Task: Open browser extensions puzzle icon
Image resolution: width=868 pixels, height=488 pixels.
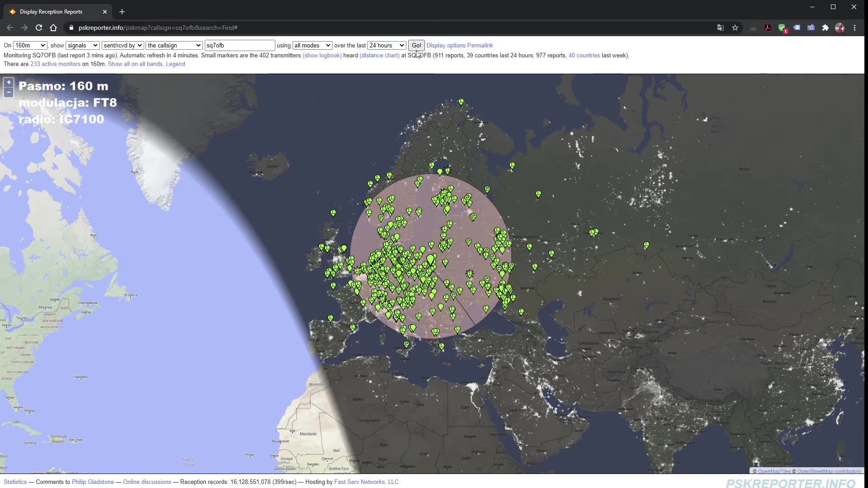Action: (825, 28)
